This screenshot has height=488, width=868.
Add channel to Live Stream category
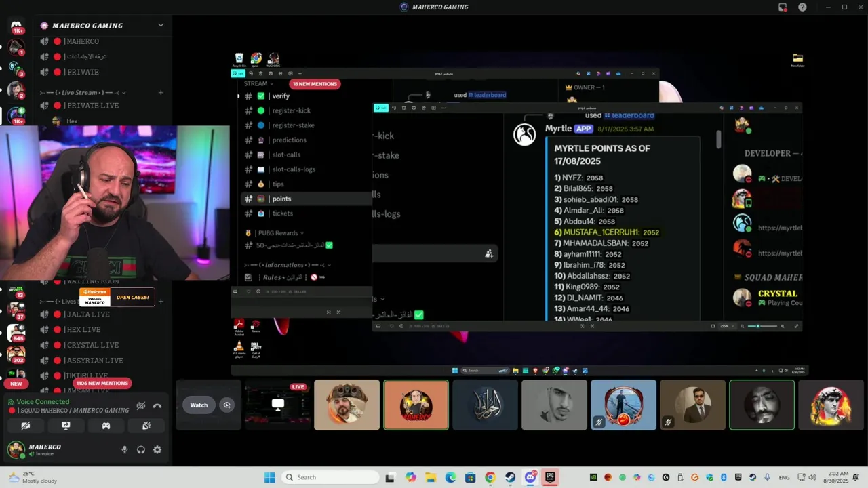click(x=161, y=92)
